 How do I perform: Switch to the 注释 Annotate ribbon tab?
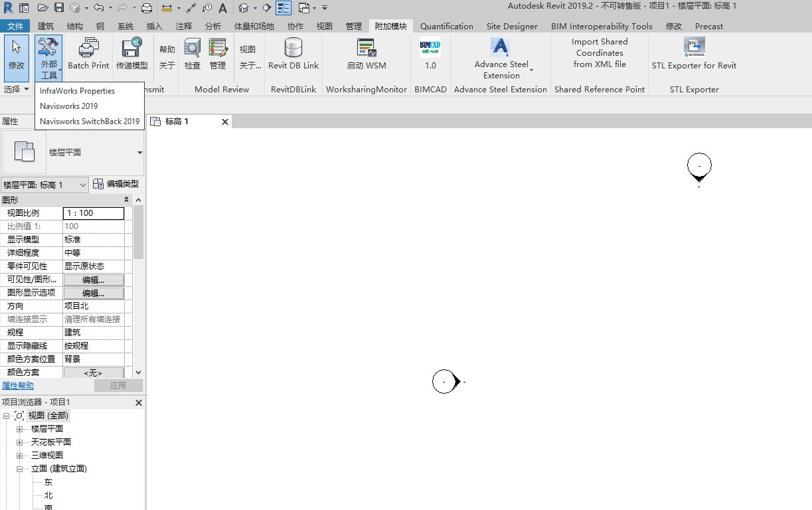184,27
